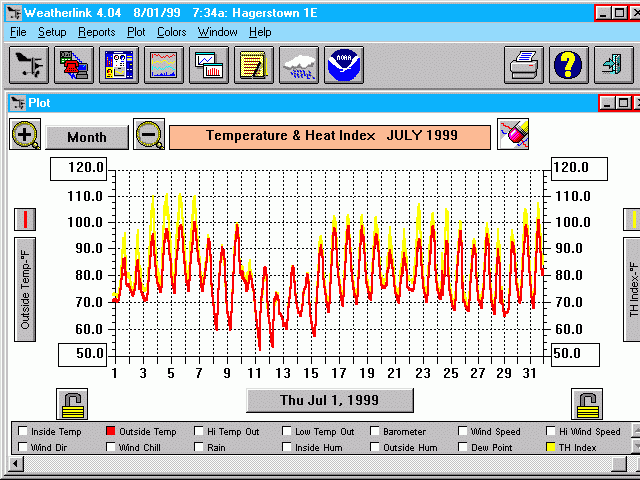The width and height of the screenshot is (640, 480).
Task: Click the exit door icon
Action: (x=613, y=65)
